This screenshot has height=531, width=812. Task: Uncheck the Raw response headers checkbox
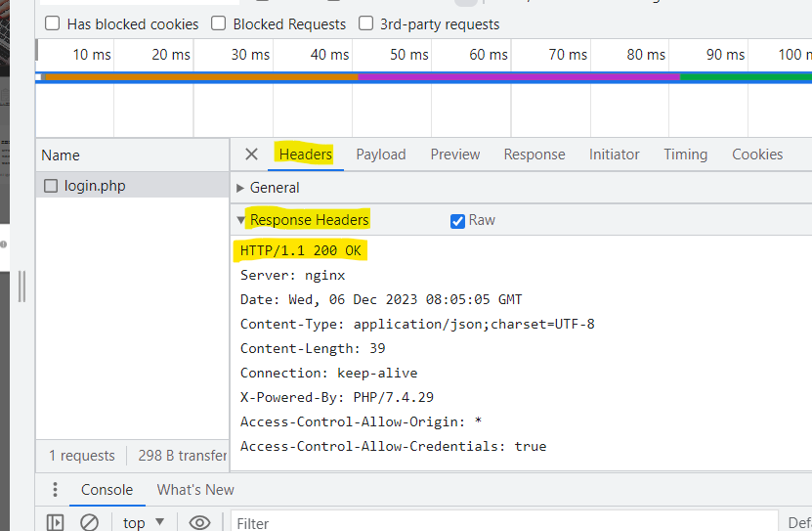click(457, 221)
